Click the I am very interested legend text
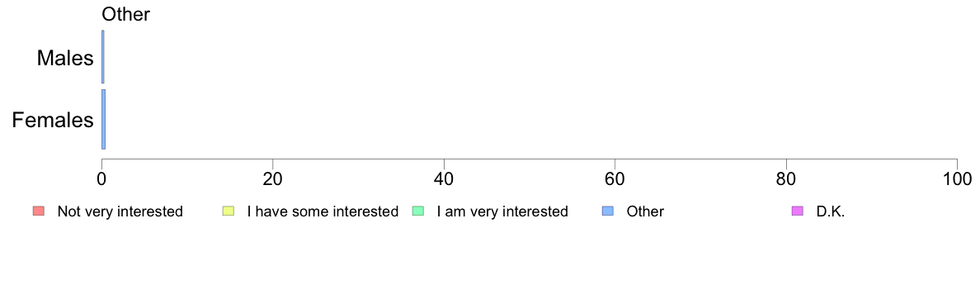This screenshot has width=980, height=304. pyautogui.click(x=502, y=211)
